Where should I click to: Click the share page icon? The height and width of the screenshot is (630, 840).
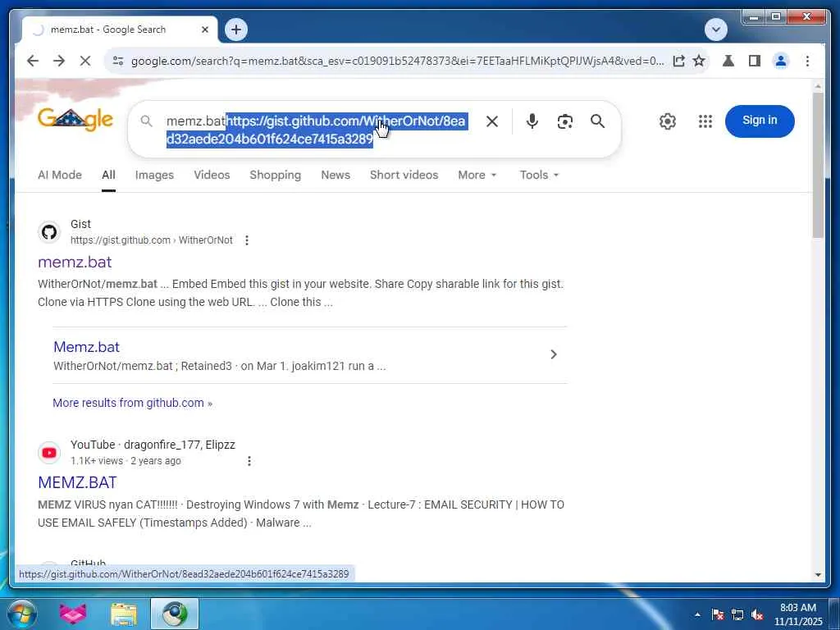[x=678, y=61]
